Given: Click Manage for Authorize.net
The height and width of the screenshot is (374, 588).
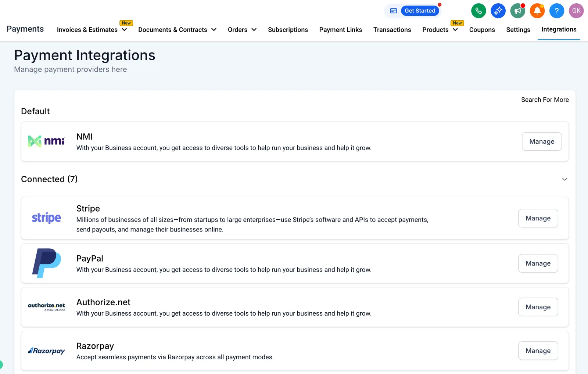Looking at the screenshot, I should coord(538,307).
